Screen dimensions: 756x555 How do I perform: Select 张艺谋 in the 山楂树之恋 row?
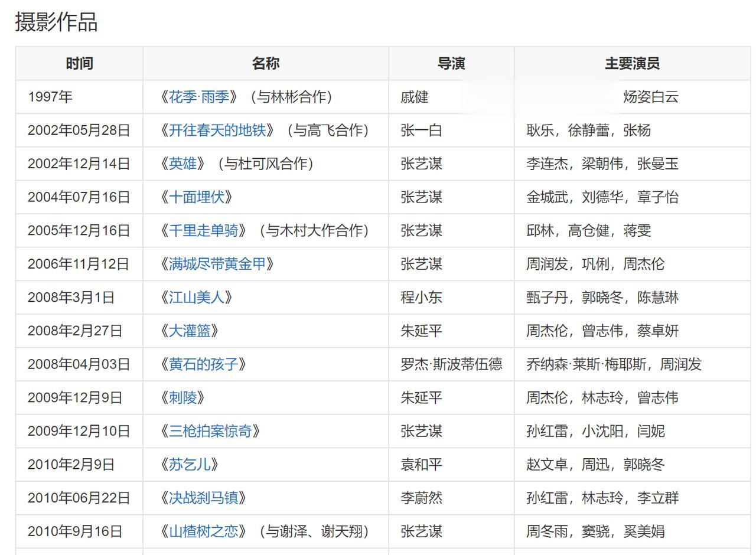click(x=422, y=531)
